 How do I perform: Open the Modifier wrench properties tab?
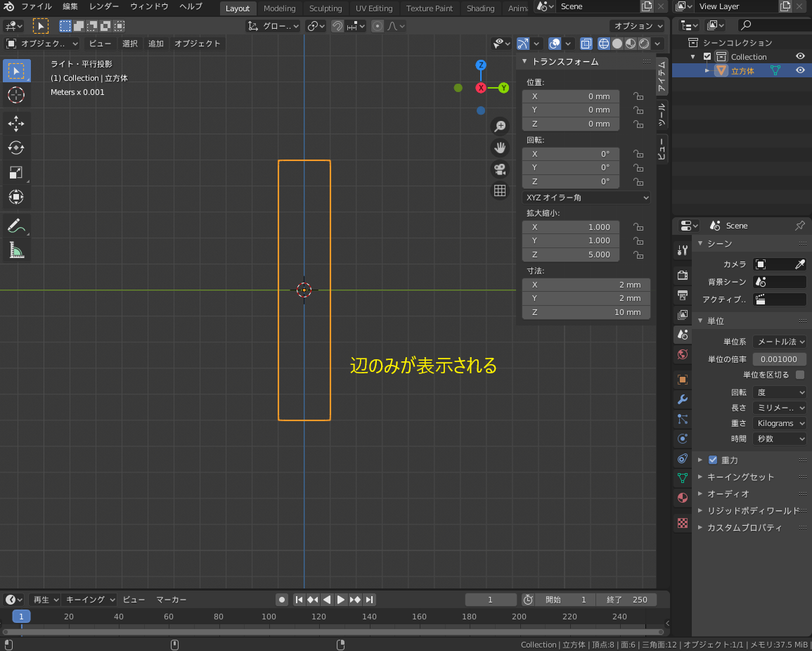coord(683,399)
